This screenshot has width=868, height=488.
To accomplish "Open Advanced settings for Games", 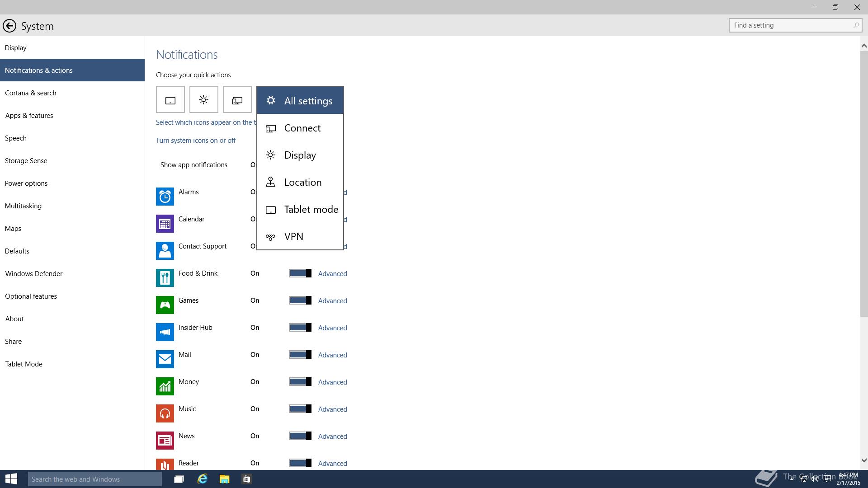I will tap(333, 301).
